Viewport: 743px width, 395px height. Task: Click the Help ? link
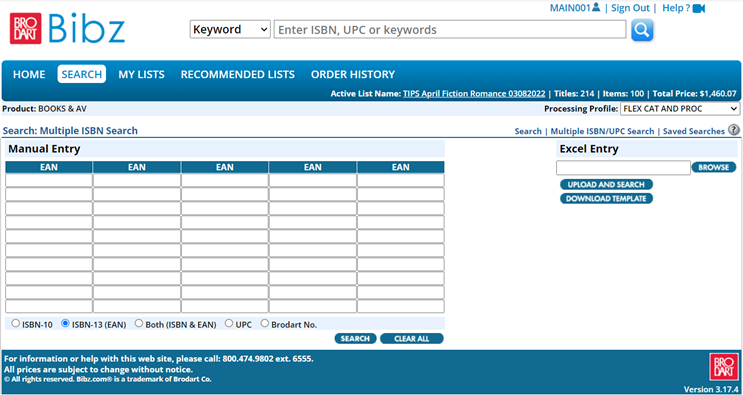676,8
